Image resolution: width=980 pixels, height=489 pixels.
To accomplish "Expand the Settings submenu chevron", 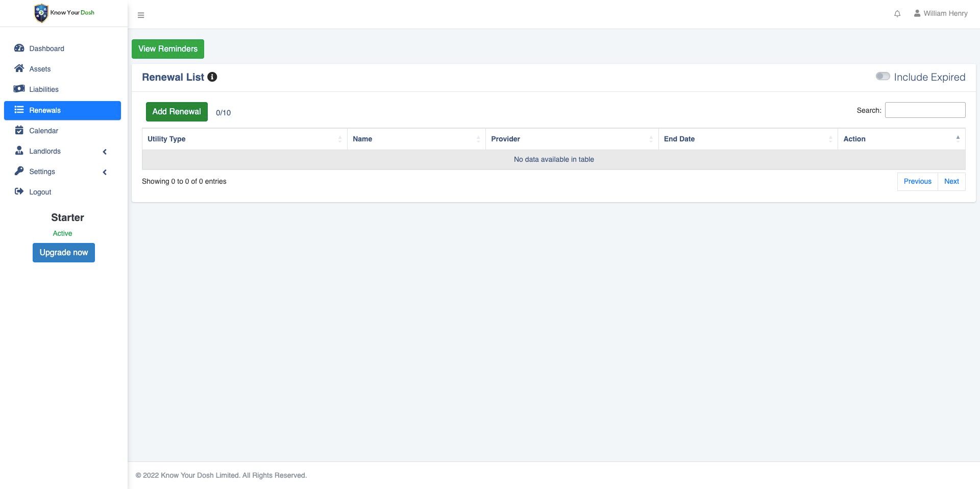I will tap(105, 172).
